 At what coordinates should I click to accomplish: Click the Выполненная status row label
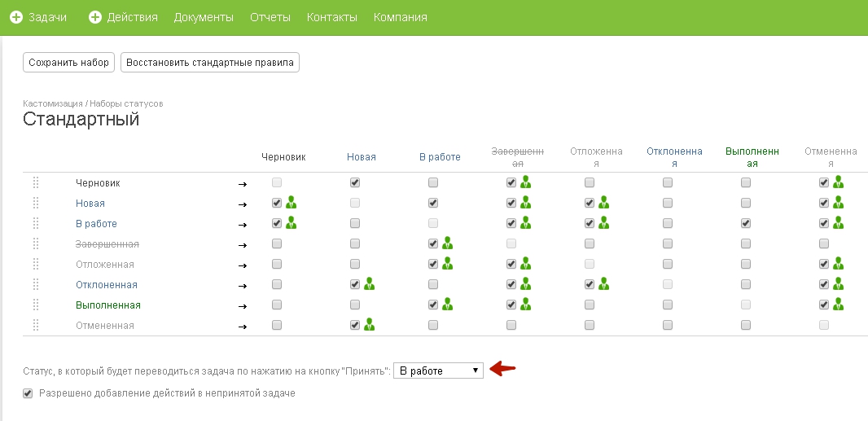click(108, 305)
